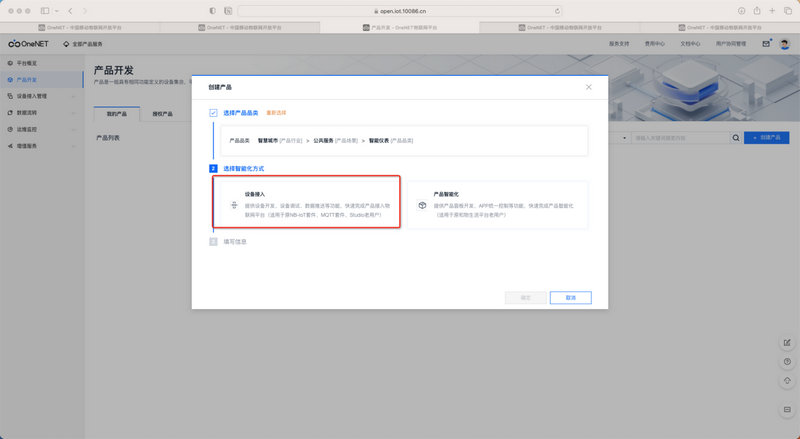Click 增值服务 sidebar icon

coord(10,146)
